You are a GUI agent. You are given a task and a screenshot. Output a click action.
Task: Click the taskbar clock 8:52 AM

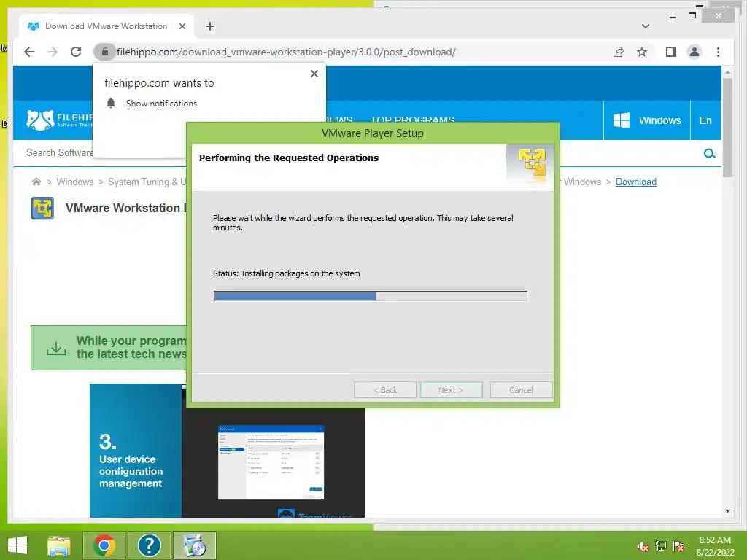tap(715, 540)
